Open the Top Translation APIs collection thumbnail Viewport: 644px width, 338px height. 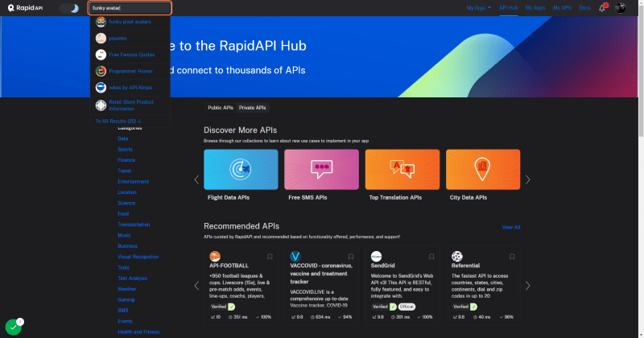pyautogui.click(x=402, y=169)
